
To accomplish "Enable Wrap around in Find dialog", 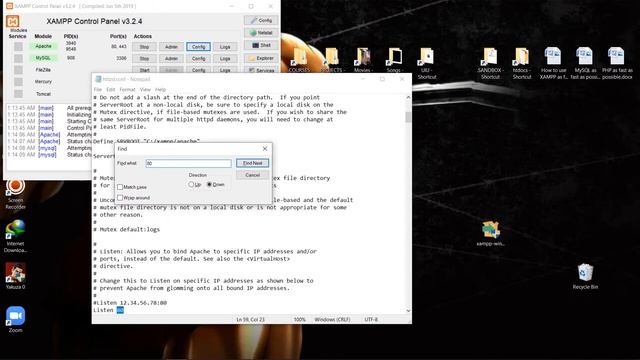I will [x=120, y=198].
